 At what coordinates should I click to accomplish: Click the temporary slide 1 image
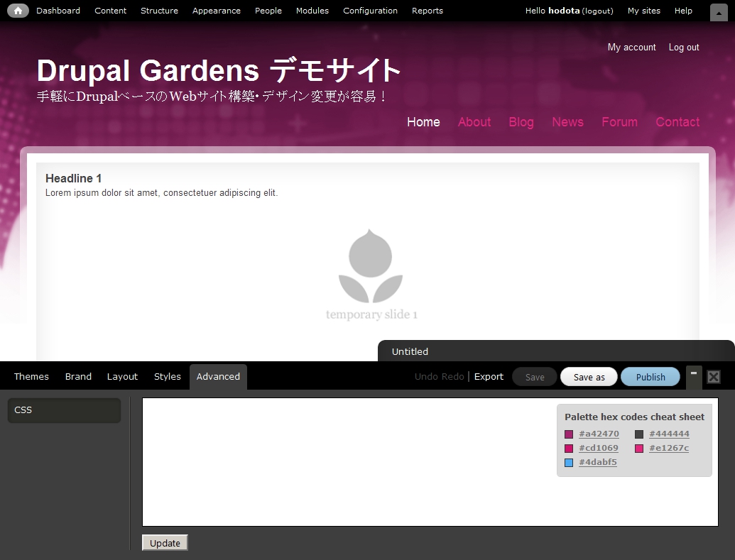coord(371,275)
